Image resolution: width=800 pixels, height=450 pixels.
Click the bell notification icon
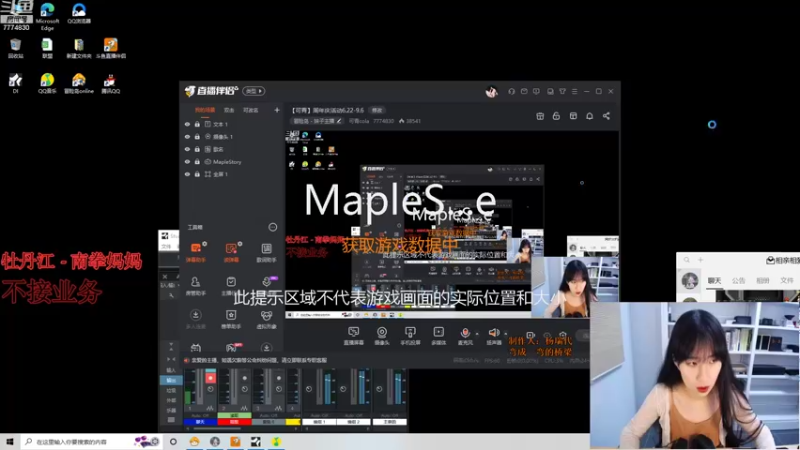click(x=589, y=116)
